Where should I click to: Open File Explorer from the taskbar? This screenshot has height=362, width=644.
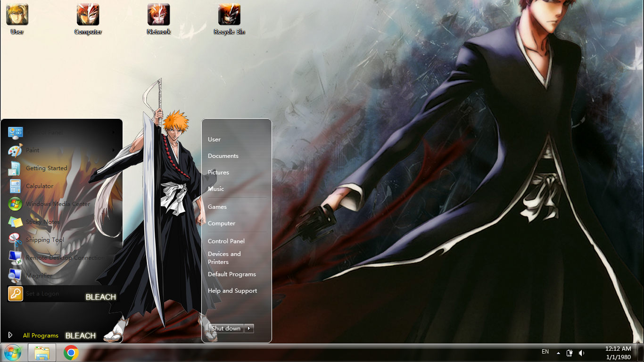[x=42, y=353]
